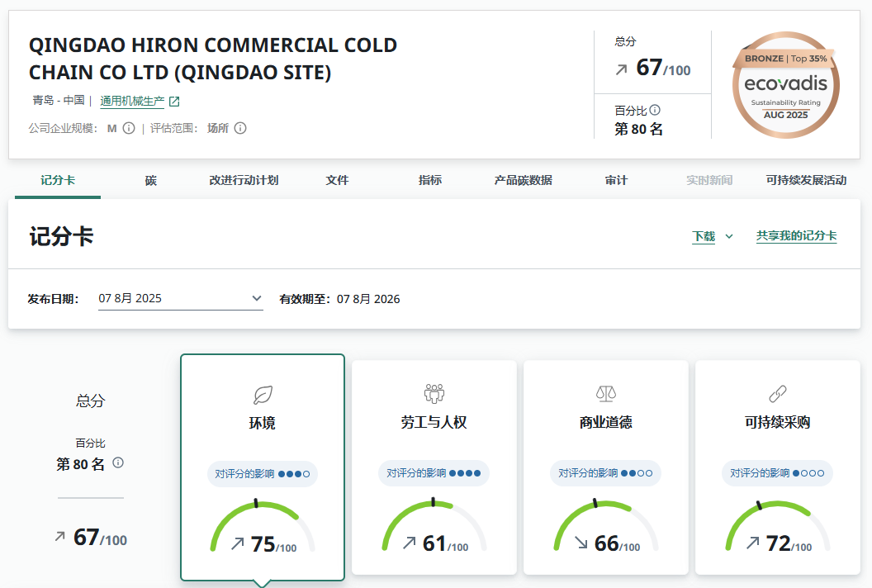Click the leaf icon on the 环境 card
This screenshot has width=872, height=588.
[x=263, y=395]
